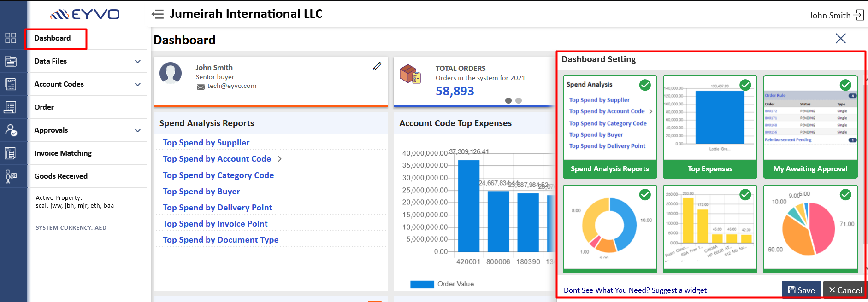Select the second (light) carousel dot under Total Orders
This screenshot has width=868, height=302.
(519, 100)
